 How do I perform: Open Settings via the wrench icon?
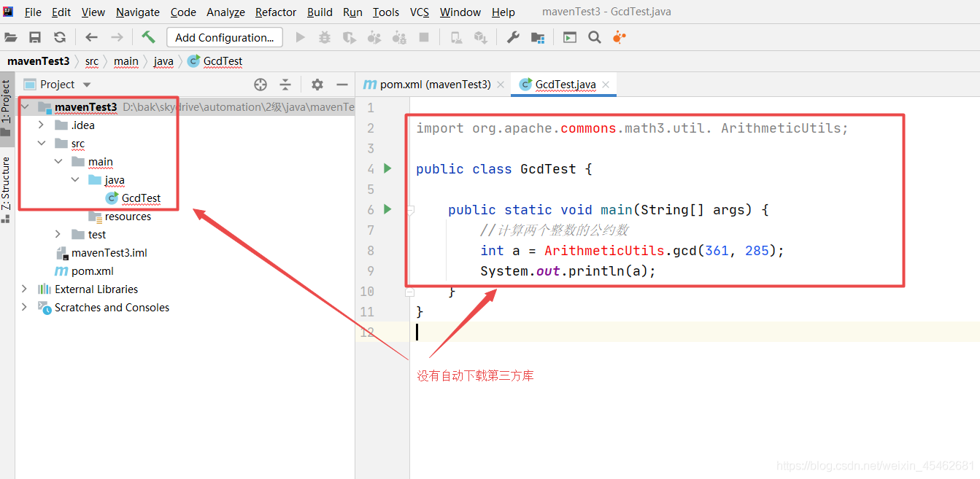(513, 37)
